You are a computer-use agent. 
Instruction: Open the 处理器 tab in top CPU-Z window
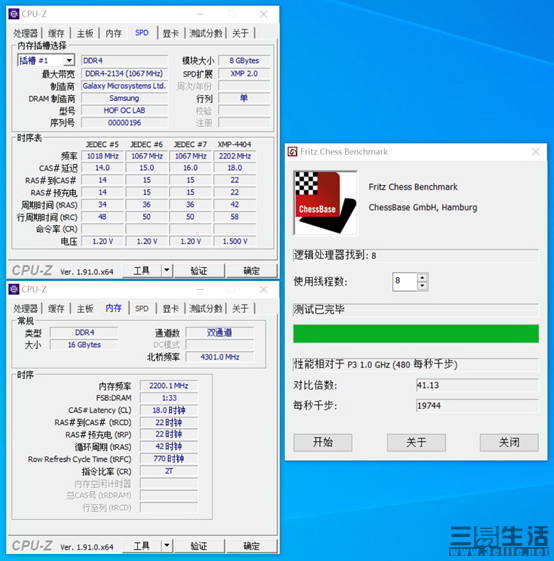tap(25, 34)
